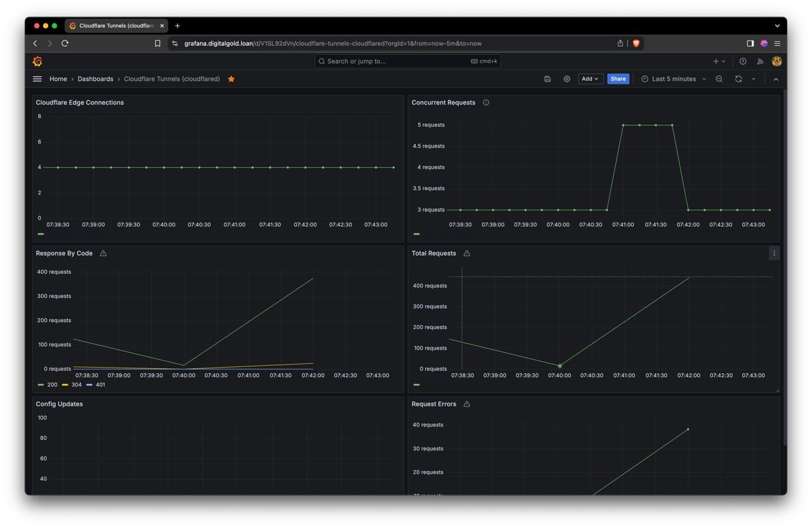Open the Brave Leo/rewards purple icon
Image resolution: width=812 pixels, height=528 pixels.
pyautogui.click(x=764, y=44)
